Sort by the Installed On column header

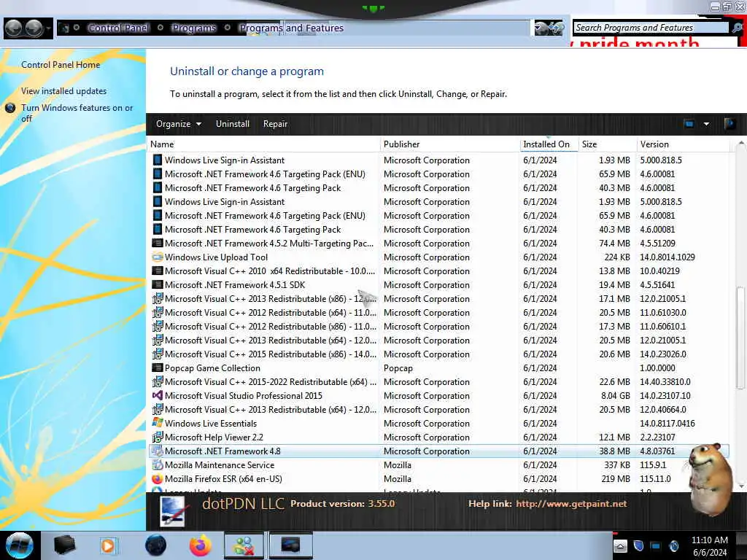coord(549,144)
